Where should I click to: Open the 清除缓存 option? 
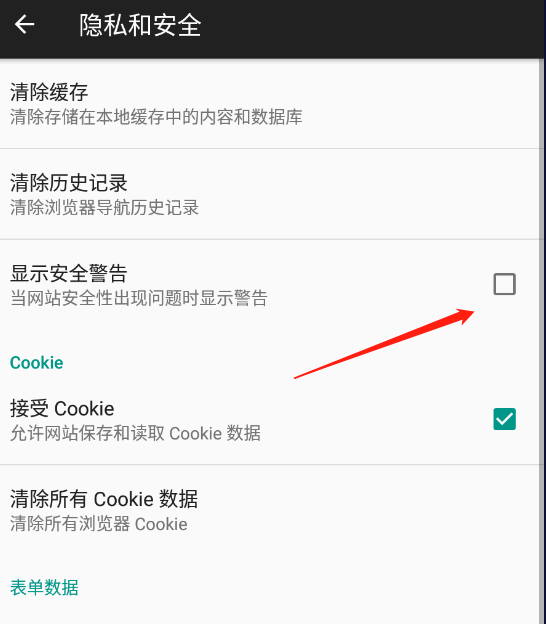point(272,104)
